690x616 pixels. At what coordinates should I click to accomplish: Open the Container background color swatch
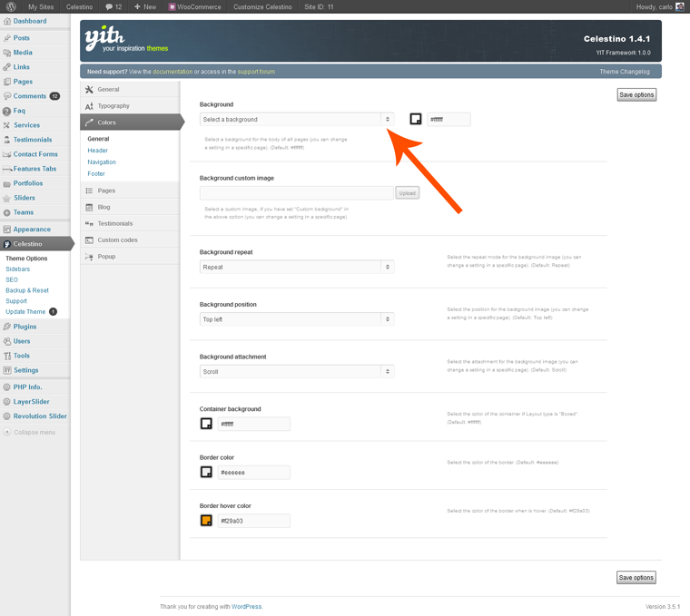206,424
